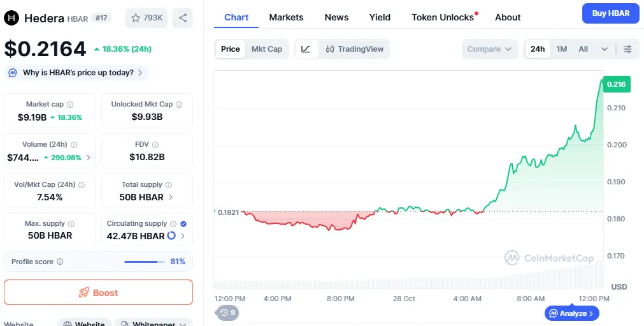
Task: Switch chart to Mkt Cap view
Action: click(266, 49)
